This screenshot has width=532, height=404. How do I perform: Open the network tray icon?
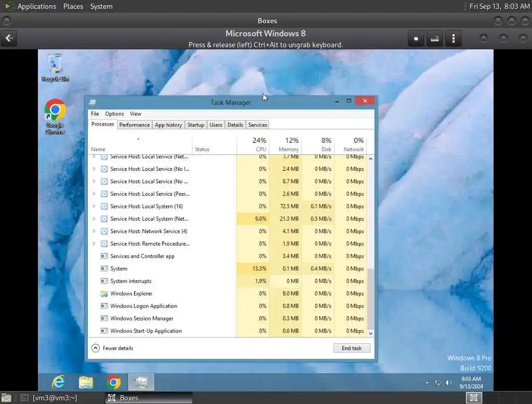(437, 383)
